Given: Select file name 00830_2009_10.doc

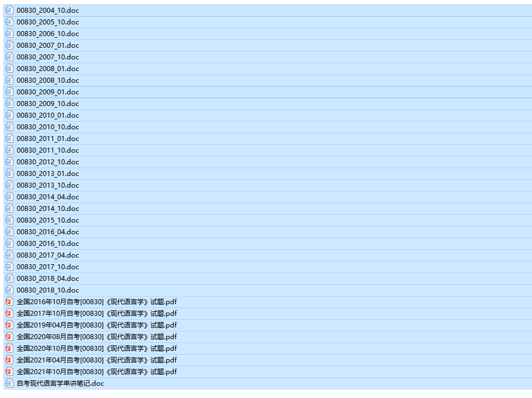Looking at the screenshot, I should pyautogui.click(x=48, y=103).
